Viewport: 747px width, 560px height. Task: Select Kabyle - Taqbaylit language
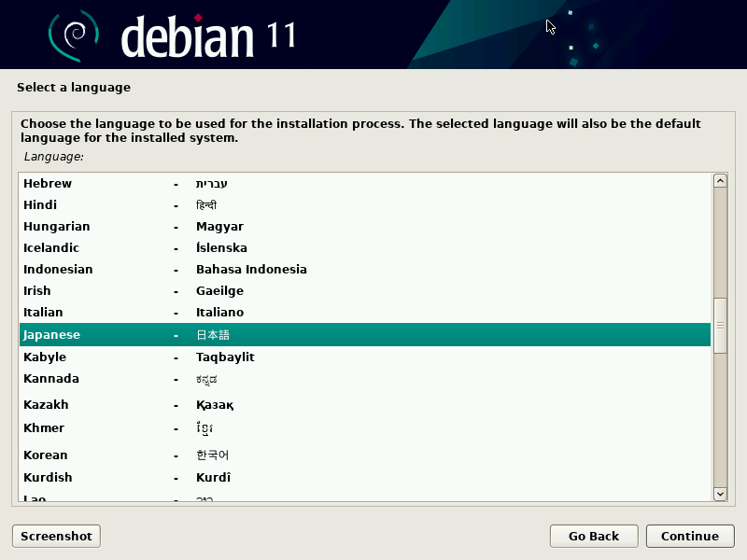coord(365,357)
